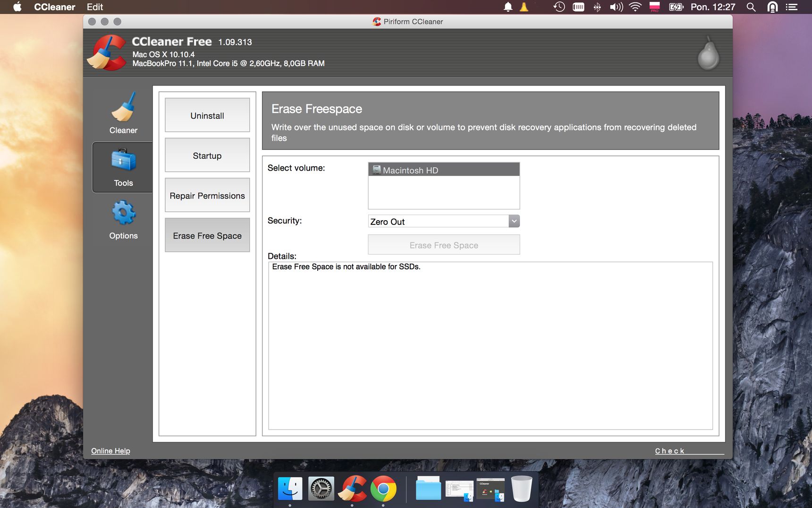Close the CCleaner window

point(92,21)
